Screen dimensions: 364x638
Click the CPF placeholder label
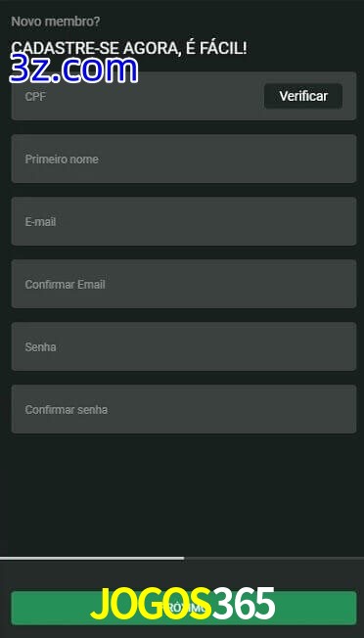pos(35,97)
